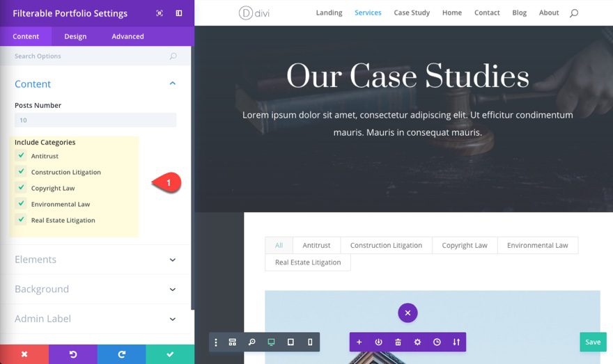Viewport: 613px width, 364px height.
Task: Open the Advanced tab
Action: (128, 36)
